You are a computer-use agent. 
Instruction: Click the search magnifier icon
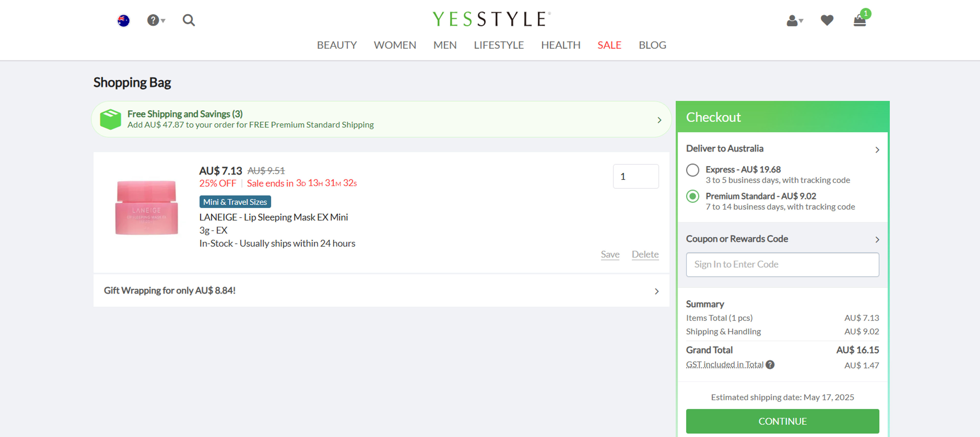click(189, 20)
